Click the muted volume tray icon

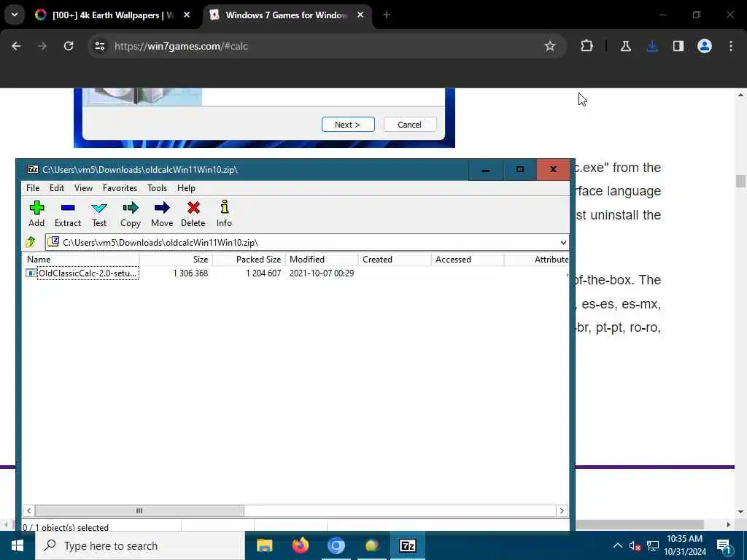[635, 546]
